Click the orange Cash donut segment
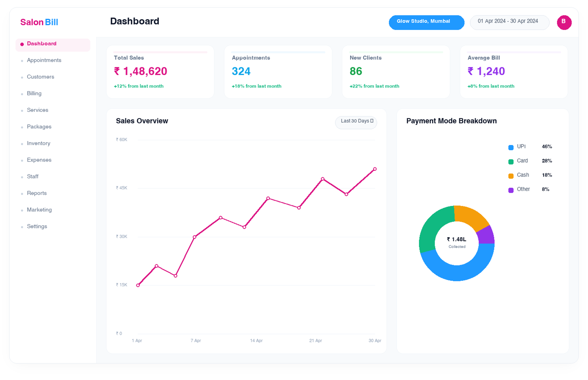588x380 pixels. 471,218
